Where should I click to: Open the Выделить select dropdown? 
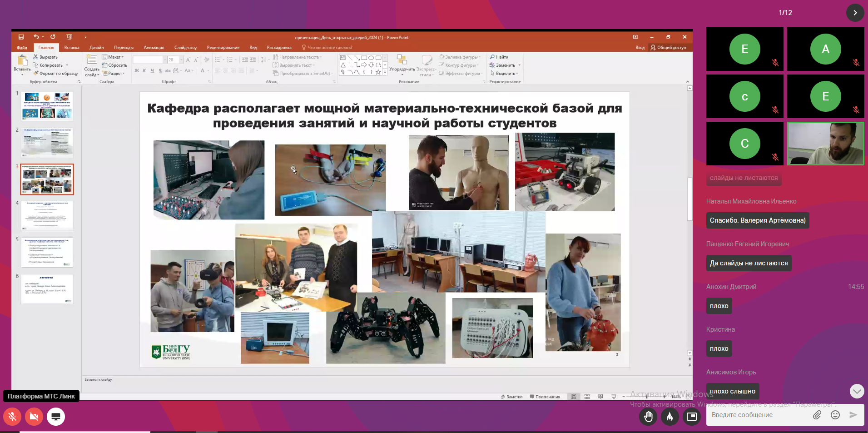click(x=504, y=74)
